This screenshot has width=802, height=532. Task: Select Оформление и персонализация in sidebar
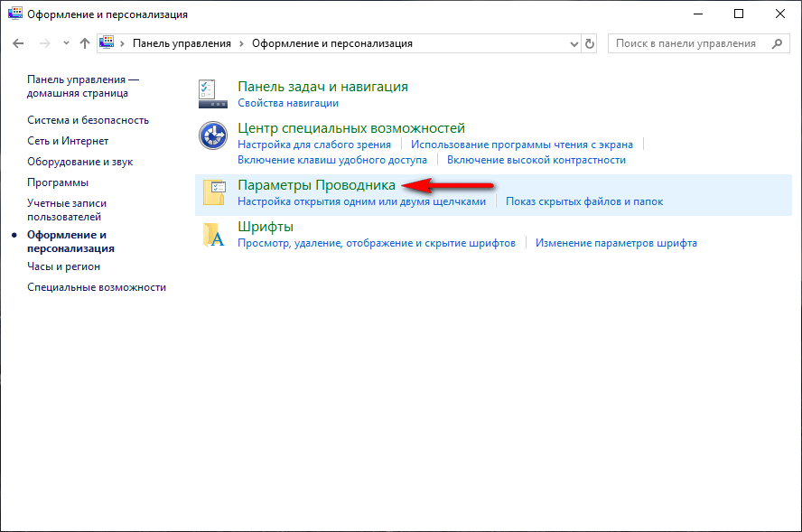[70, 241]
